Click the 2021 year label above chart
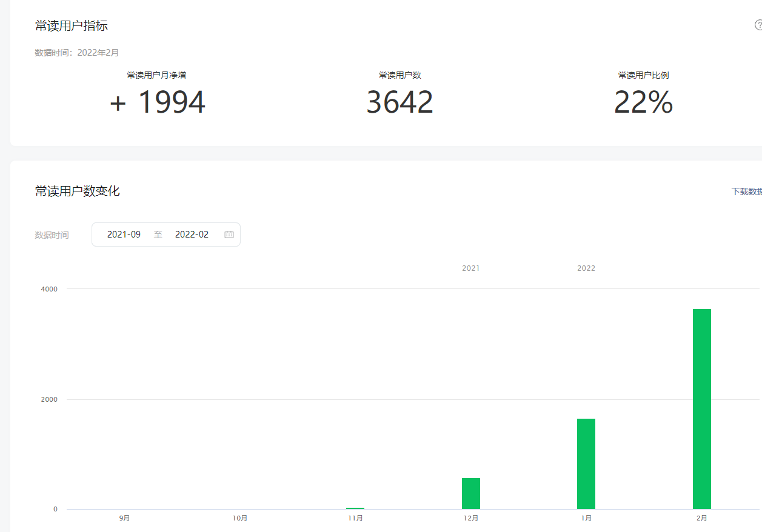 click(471, 268)
